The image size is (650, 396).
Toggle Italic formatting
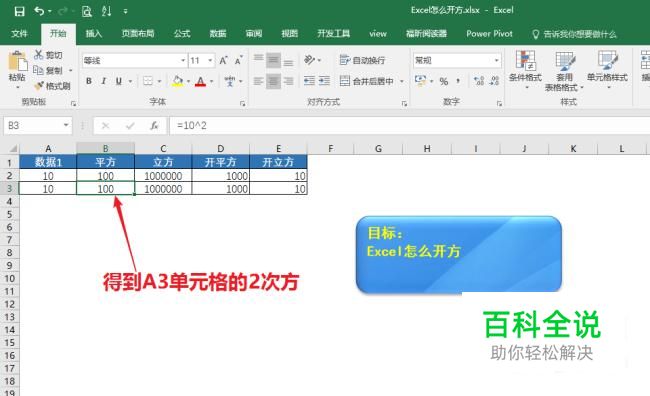[104, 81]
